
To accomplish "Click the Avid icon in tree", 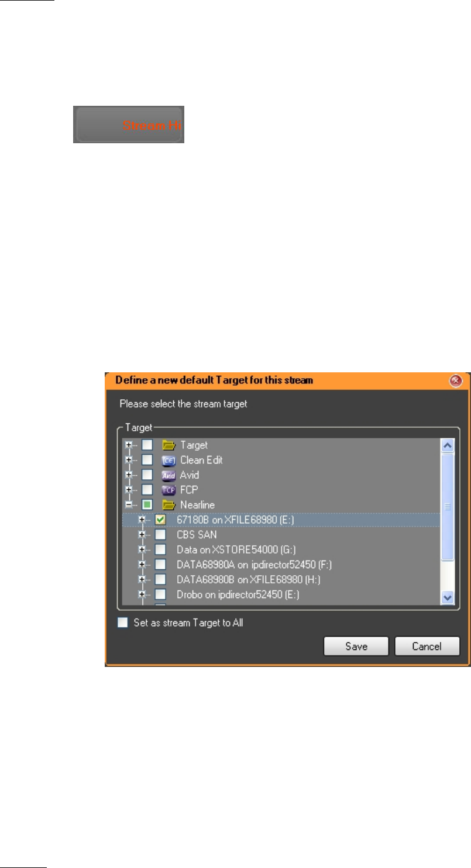I will 169,475.
